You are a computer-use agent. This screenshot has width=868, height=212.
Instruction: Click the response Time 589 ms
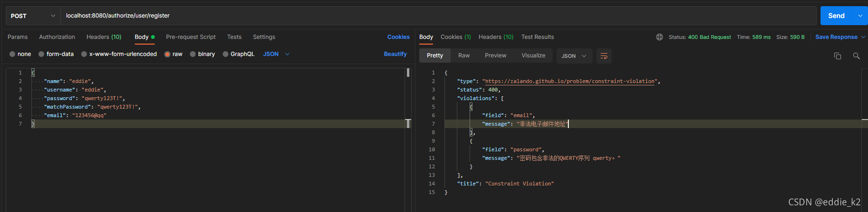tap(754, 37)
